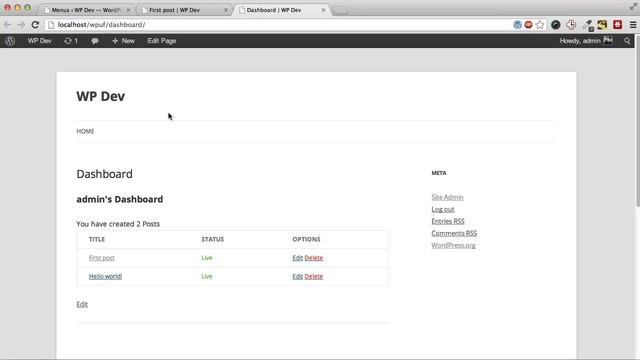Close the First post tab
Image resolution: width=640 pixels, height=360 pixels.
pos(226,10)
